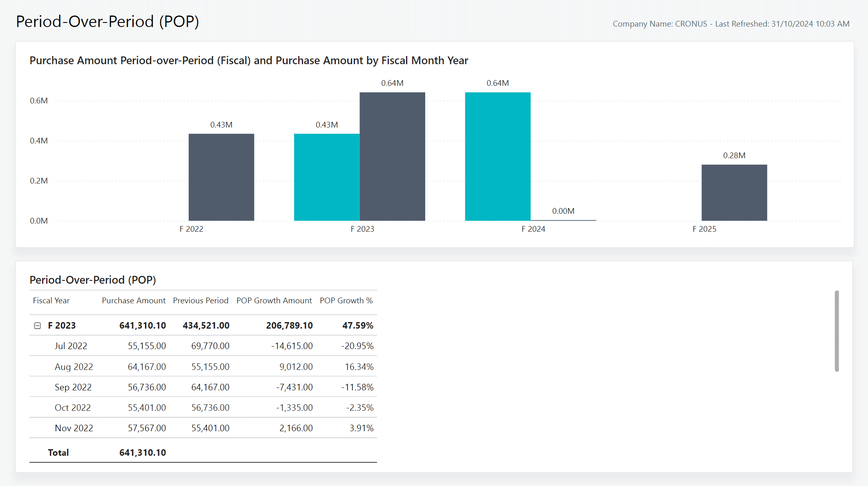
Task: Select the F 2023 dark gray bar
Action: [392, 157]
